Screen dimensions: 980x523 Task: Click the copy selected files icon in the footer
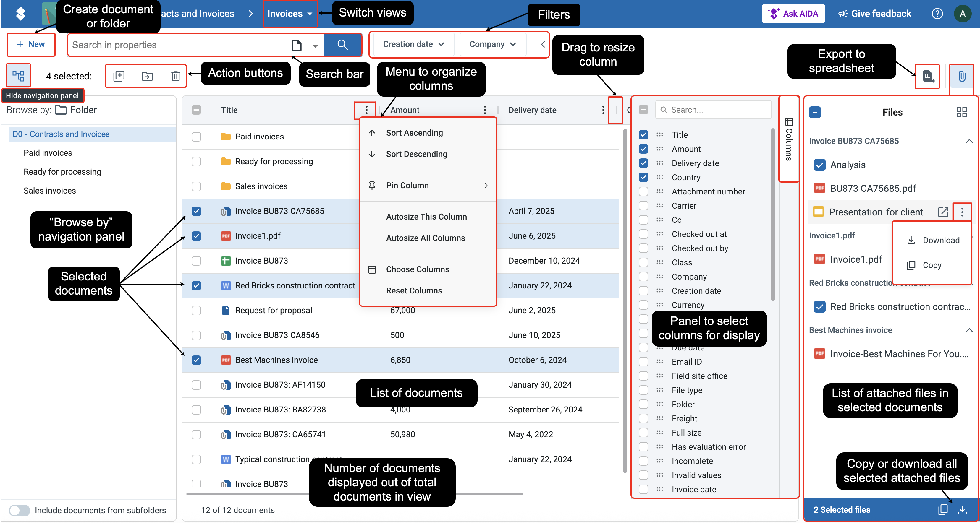pos(943,510)
